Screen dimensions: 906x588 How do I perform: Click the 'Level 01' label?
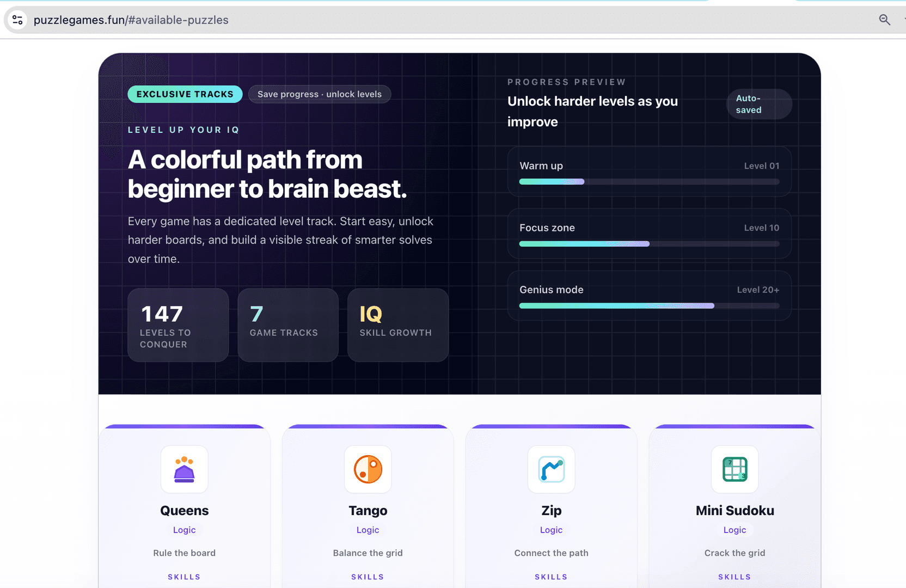[x=762, y=166]
